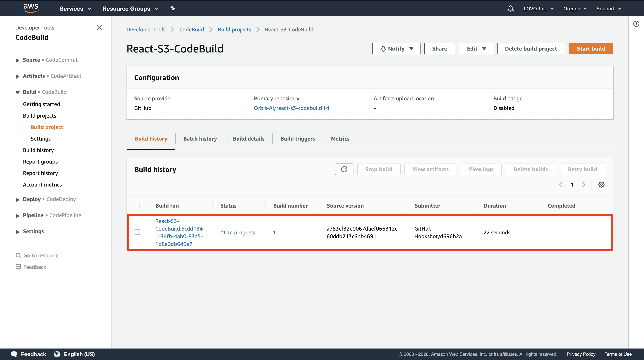
Task: Go to next page arrow in pagination
Action: click(x=583, y=184)
